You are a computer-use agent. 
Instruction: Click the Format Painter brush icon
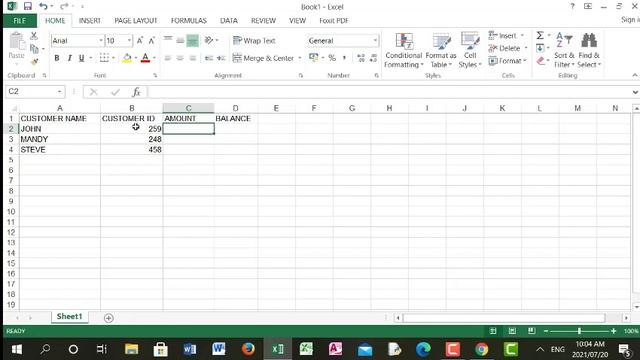pyautogui.click(x=34, y=62)
